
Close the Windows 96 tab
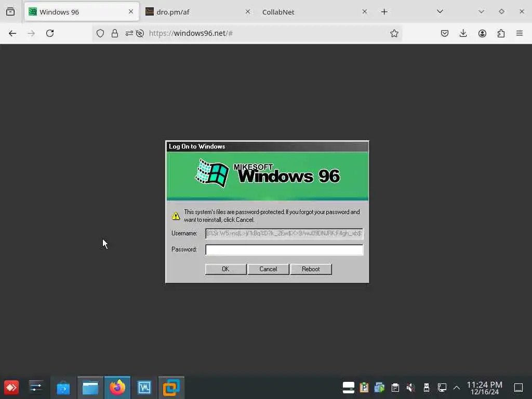[131, 12]
